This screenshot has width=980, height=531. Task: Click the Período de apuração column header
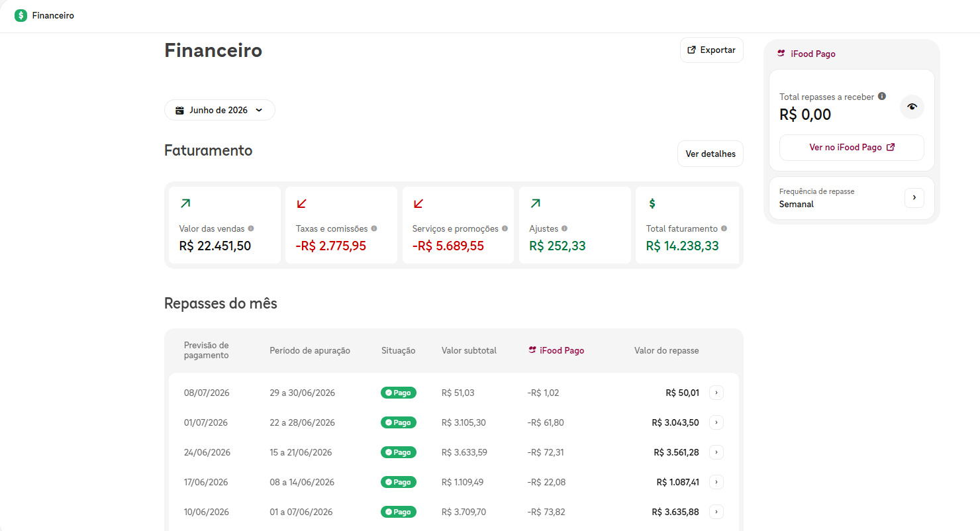[310, 350]
